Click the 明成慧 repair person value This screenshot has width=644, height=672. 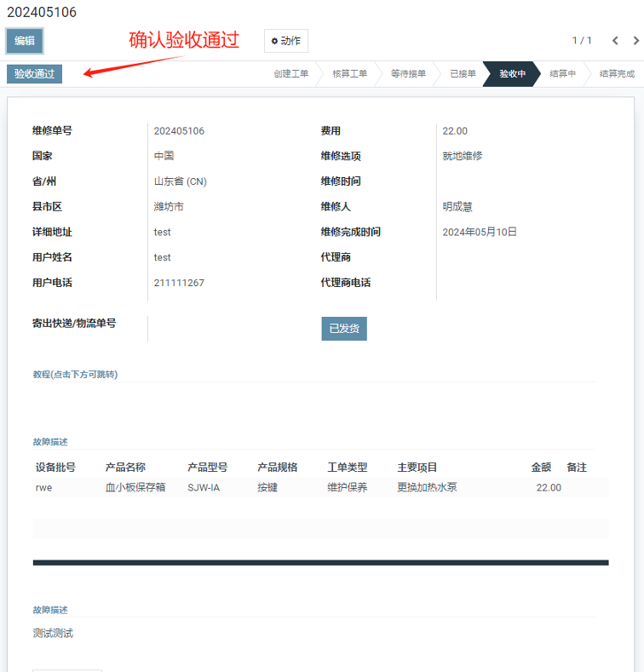[x=457, y=207]
